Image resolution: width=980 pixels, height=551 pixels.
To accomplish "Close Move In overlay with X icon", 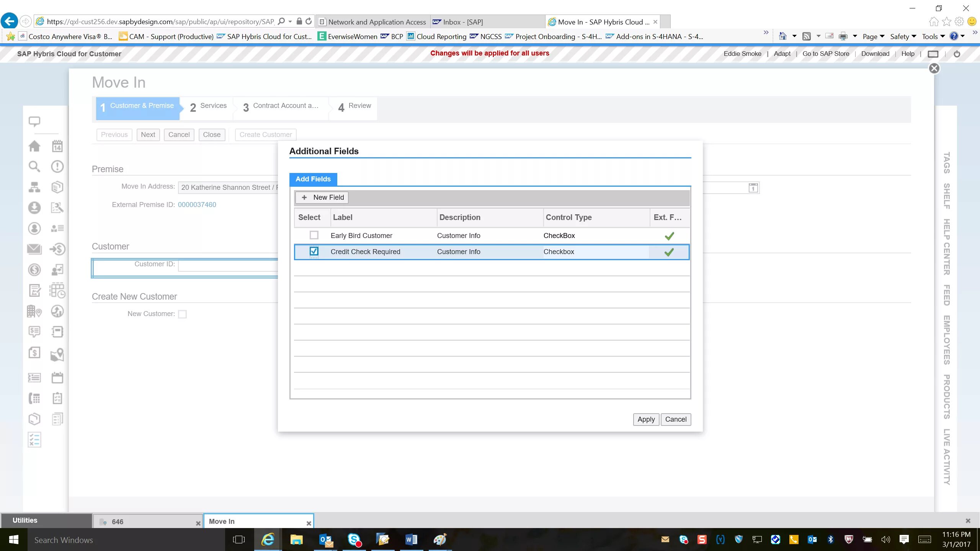I will (934, 68).
